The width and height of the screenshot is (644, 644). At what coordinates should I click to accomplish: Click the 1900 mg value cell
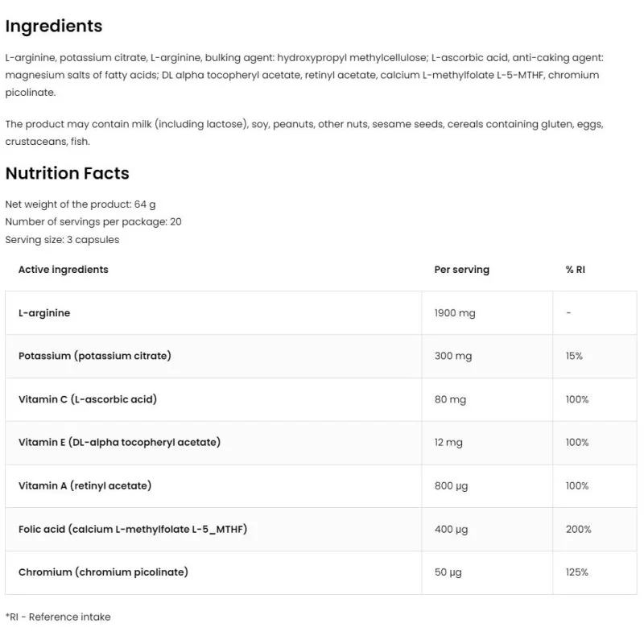pyautogui.click(x=455, y=313)
